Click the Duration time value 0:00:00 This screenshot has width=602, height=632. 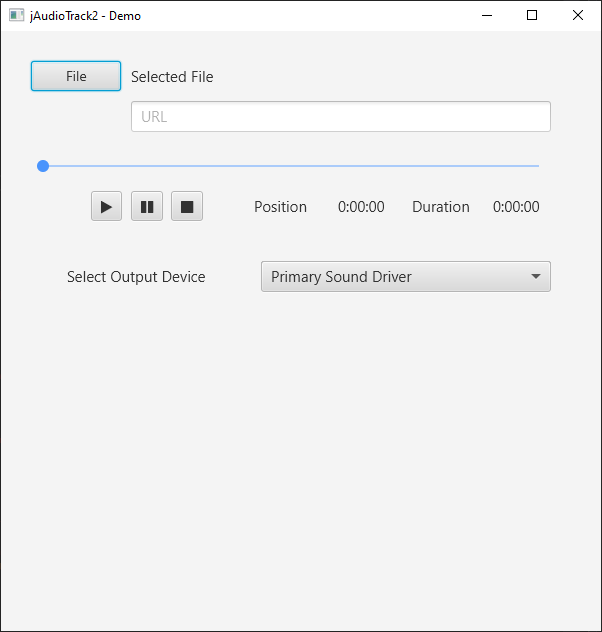(516, 207)
